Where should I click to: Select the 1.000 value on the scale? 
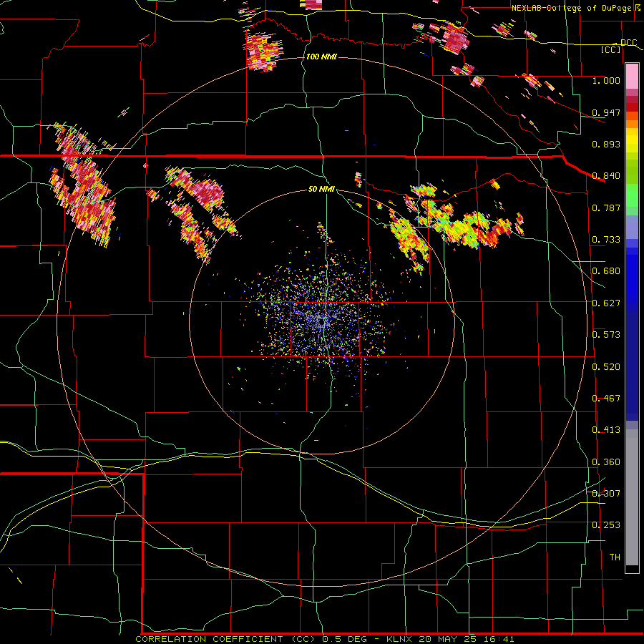tap(606, 80)
